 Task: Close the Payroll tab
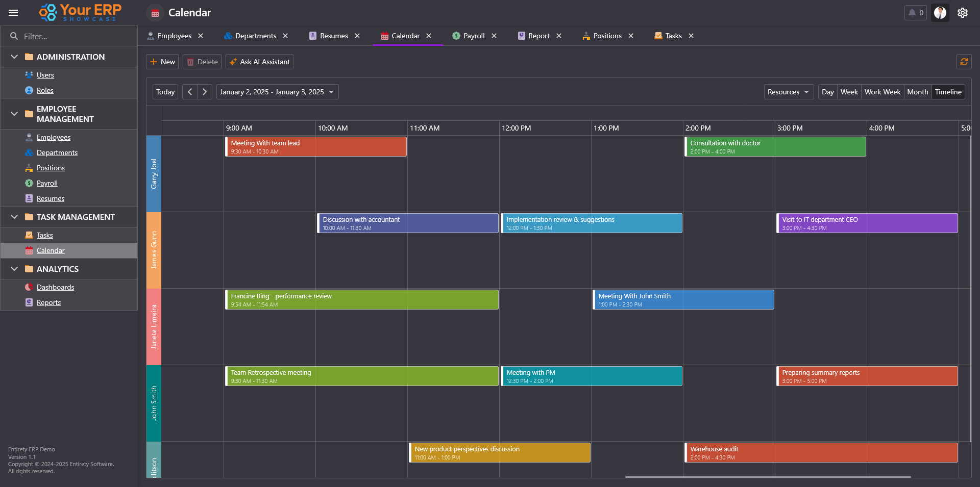click(x=494, y=36)
